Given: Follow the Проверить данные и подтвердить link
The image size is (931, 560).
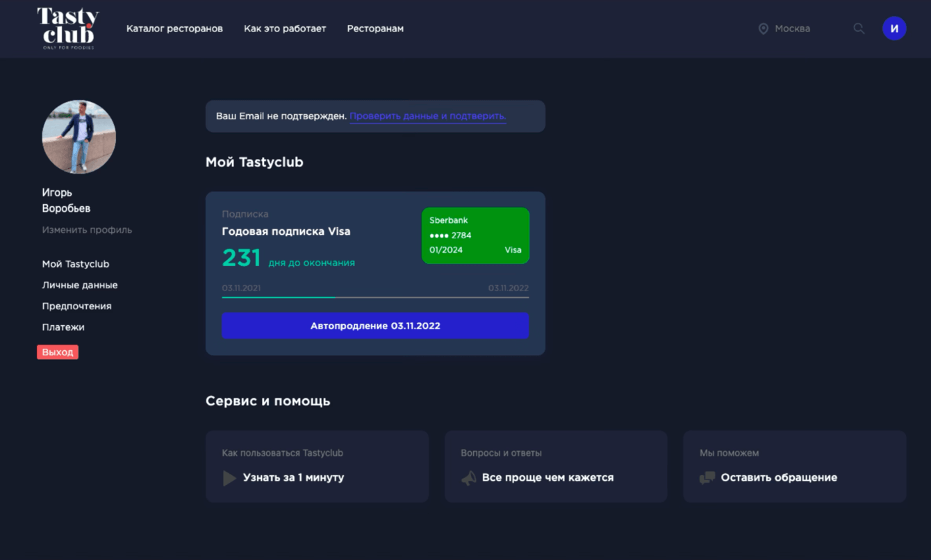Looking at the screenshot, I should click(x=427, y=116).
